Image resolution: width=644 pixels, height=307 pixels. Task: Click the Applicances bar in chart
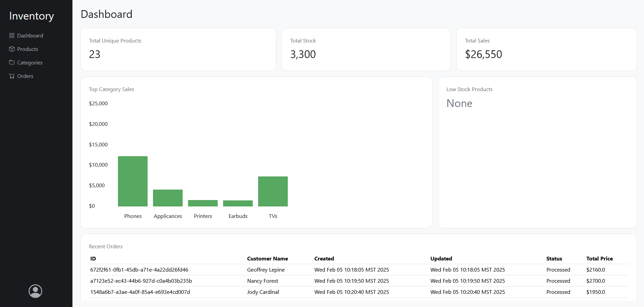(x=168, y=198)
